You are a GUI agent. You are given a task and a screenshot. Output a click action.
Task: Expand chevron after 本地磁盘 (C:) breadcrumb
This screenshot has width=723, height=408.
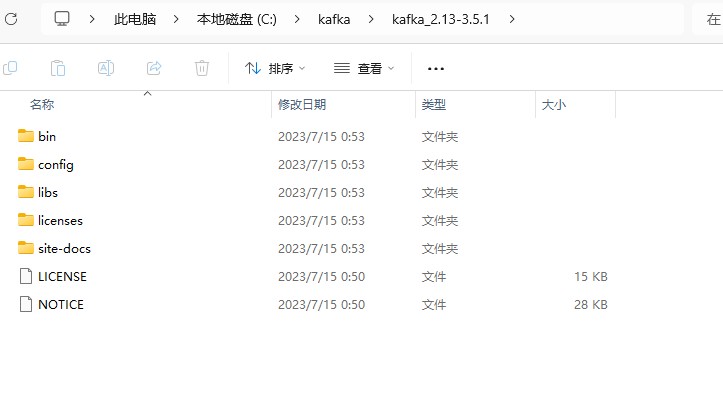297,19
